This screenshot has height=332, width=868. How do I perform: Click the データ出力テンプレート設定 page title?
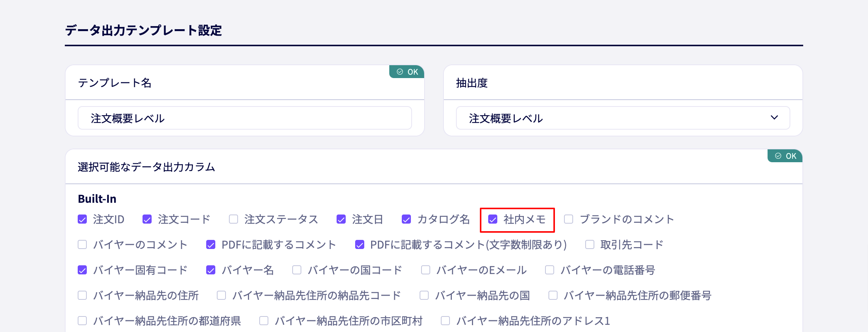143,30
